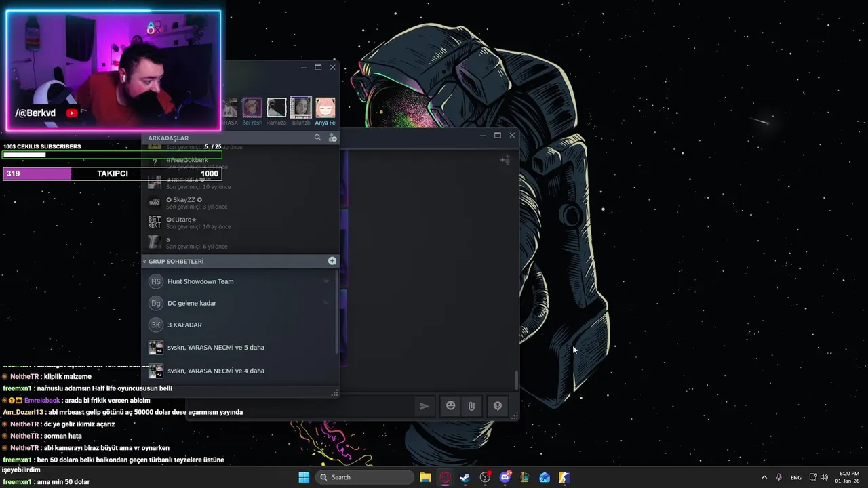Open svskn, YARASA NECMİ ve 4 daha chat
Viewport: 868px width, 488px height.
tap(239, 371)
